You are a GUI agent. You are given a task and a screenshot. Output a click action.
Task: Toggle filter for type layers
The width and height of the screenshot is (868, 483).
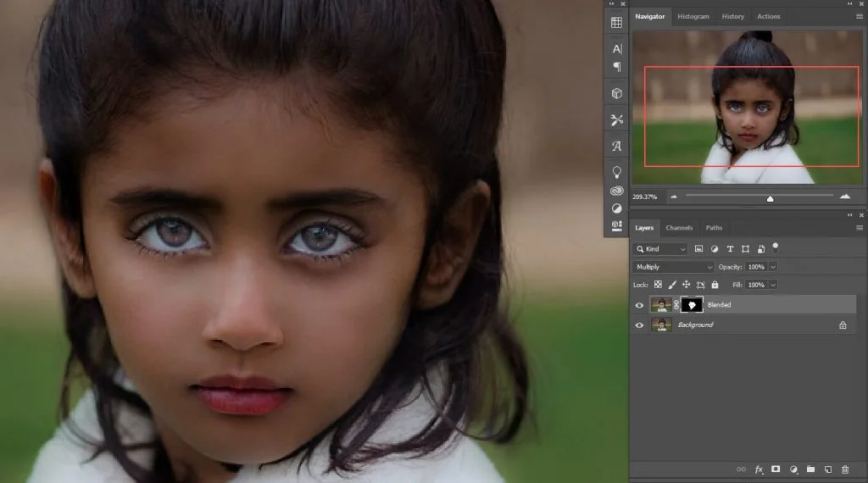pyautogui.click(x=730, y=249)
